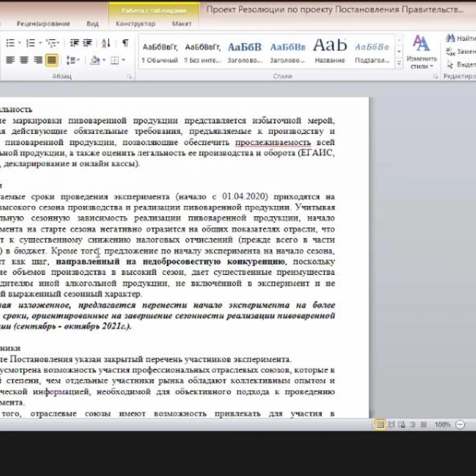Viewport: 476px width, 476px height.
Task: Click bold phrase направленный на недобросовестную конкуренцию
Action: 170,261
